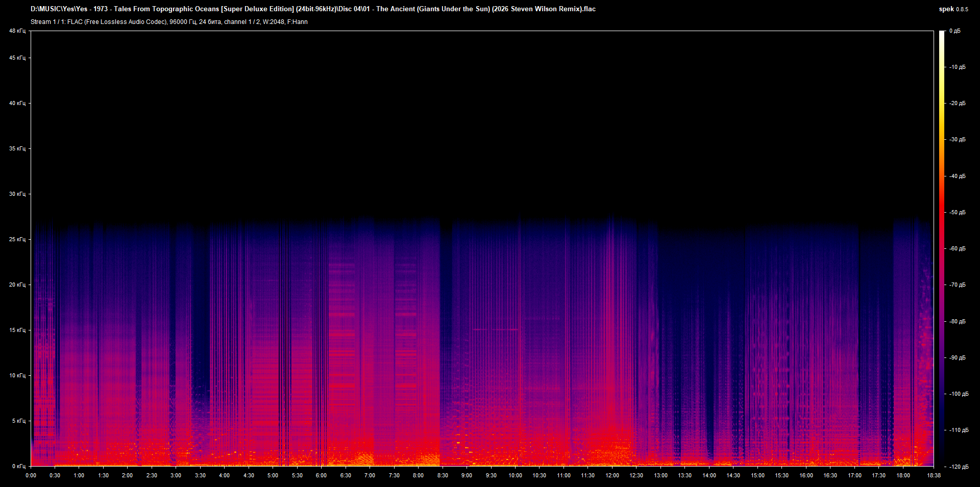Click the '0 дБ' label atop the scale
This screenshot has width=980, height=487.
955,31
